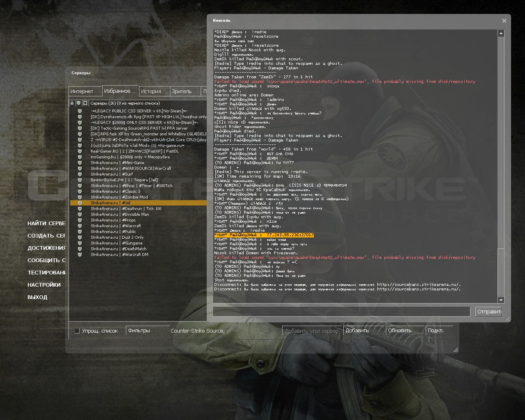Open the "История" tab

pos(151,91)
